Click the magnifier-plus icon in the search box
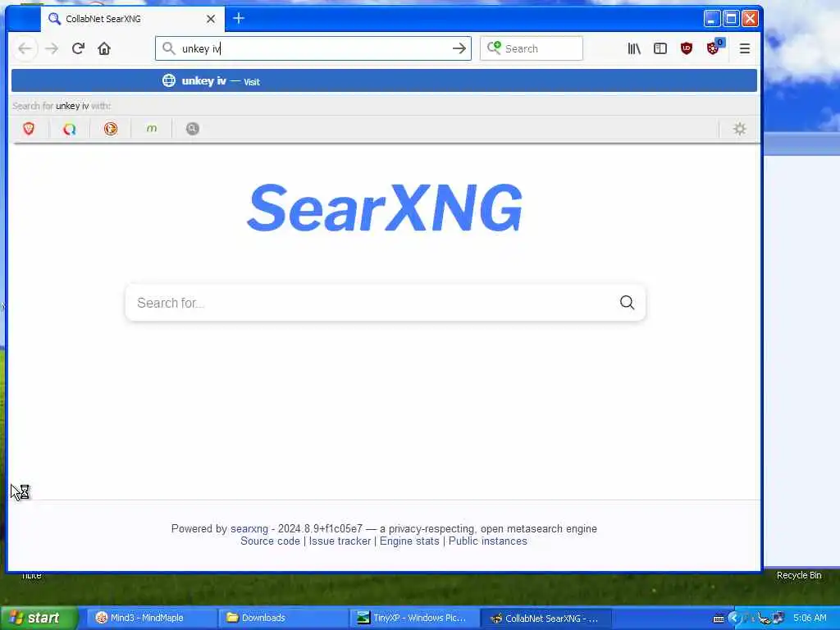This screenshot has width=840, height=630. [x=494, y=48]
